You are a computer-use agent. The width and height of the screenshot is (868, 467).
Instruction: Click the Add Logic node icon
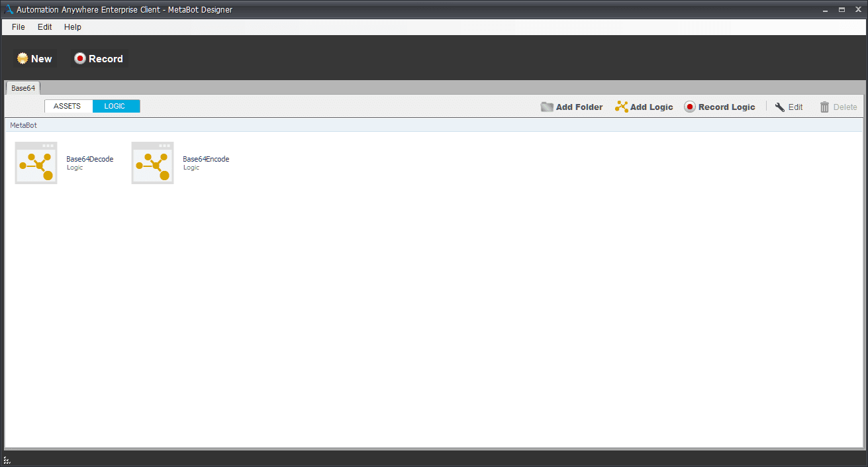(621, 107)
